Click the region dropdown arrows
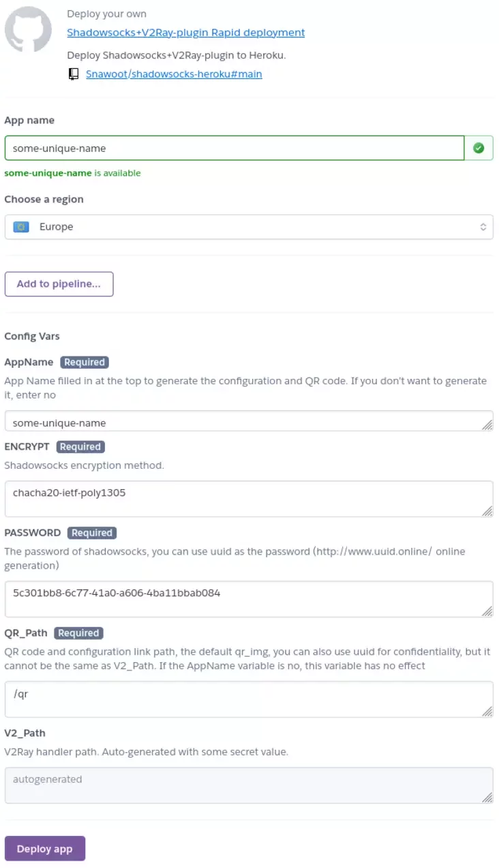This screenshot has width=499, height=868. (x=483, y=227)
